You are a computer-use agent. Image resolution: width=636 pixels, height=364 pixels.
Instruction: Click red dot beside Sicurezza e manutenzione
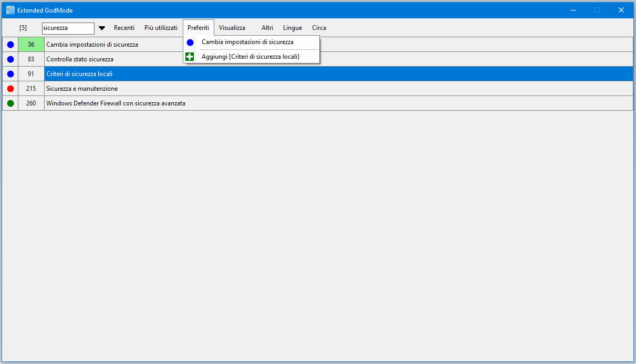(11, 89)
